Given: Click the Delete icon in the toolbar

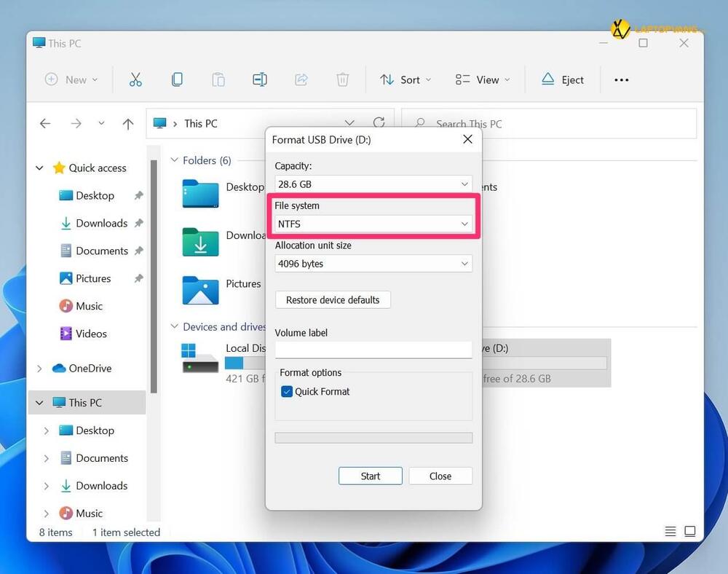Looking at the screenshot, I should 342,79.
